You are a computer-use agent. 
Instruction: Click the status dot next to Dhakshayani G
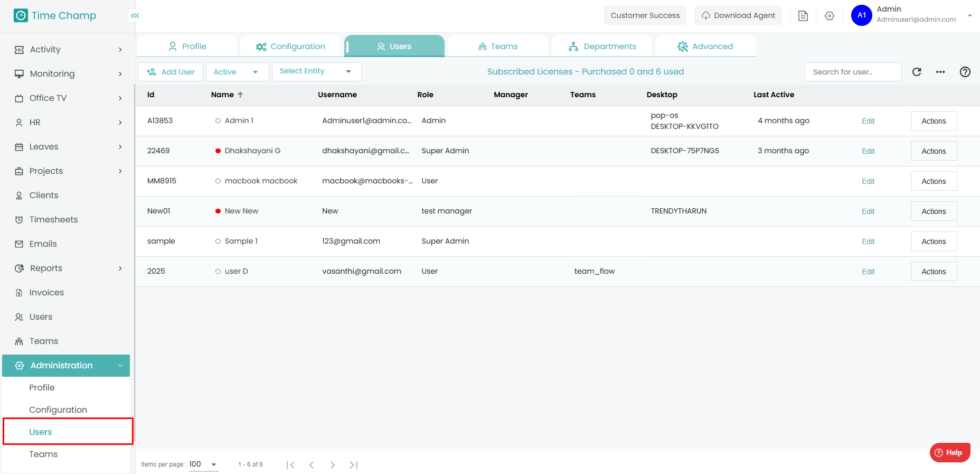coord(218,151)
